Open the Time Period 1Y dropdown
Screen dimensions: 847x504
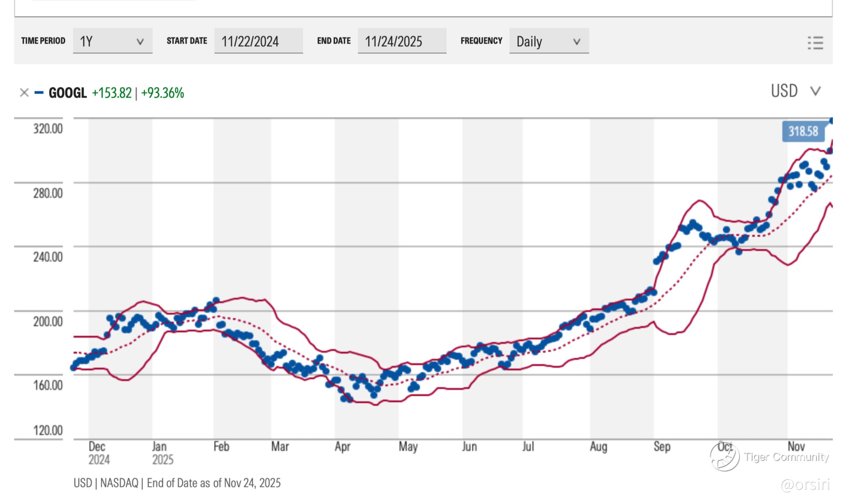click(112, 41)
